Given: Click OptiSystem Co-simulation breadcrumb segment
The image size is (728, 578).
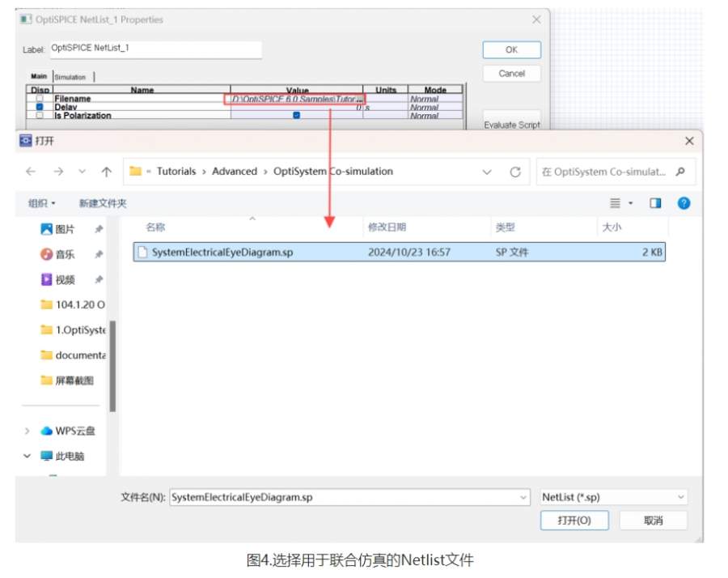Looking at the screenshot, I should [x=333, y=172].
